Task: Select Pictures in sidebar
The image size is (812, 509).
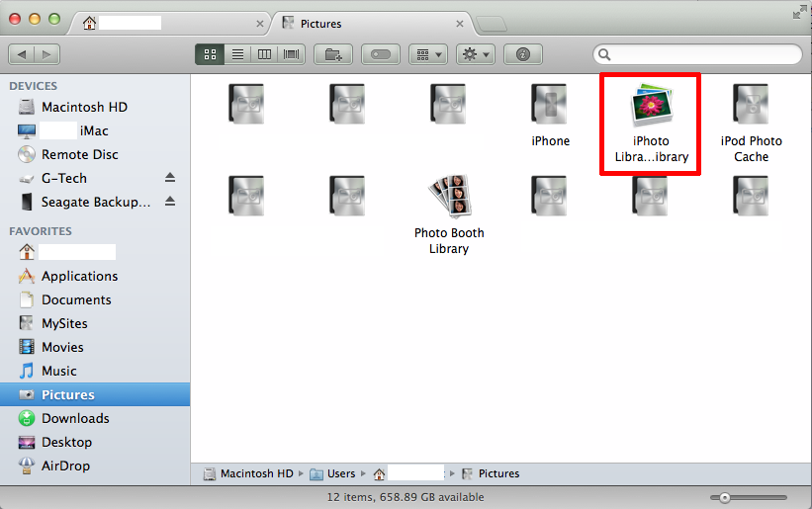Action: point(95,394)
